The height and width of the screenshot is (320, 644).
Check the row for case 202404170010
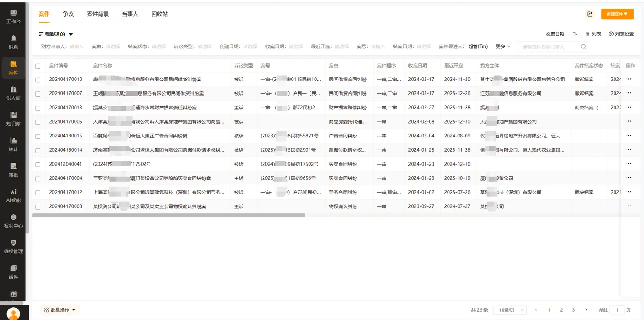click(x=38, y=80)
